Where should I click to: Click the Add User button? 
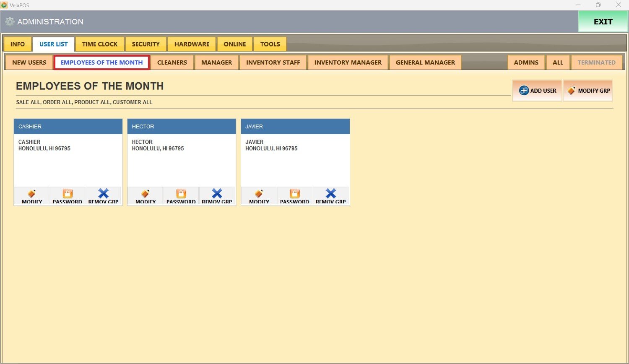click(537, 91)
